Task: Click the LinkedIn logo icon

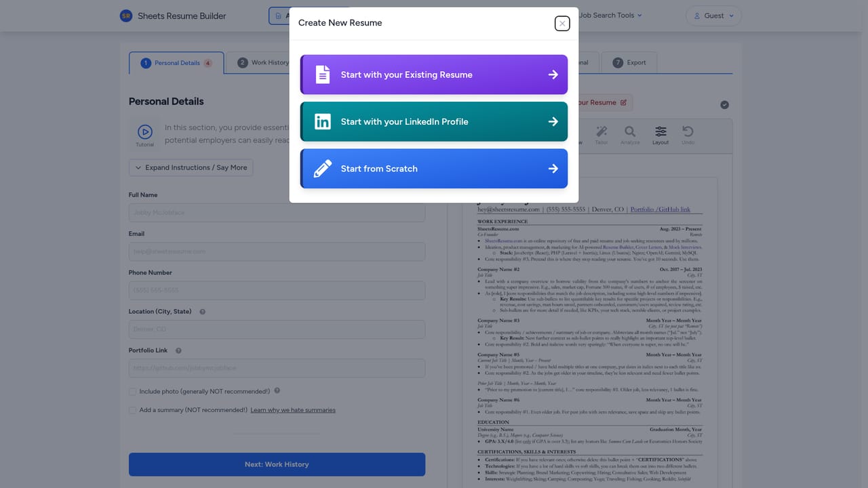Action: tap(323, 121)
